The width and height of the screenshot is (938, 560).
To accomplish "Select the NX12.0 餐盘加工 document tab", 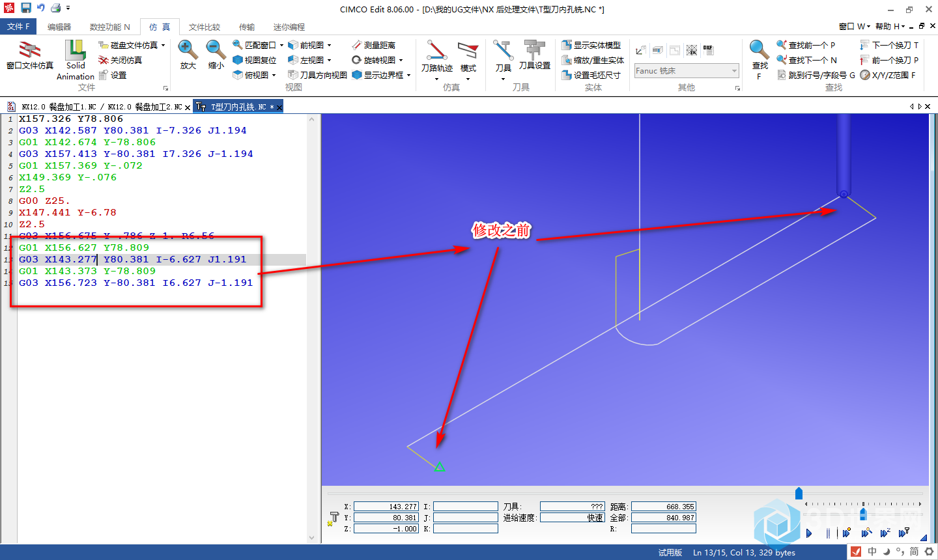I will (x=99, y=107).
